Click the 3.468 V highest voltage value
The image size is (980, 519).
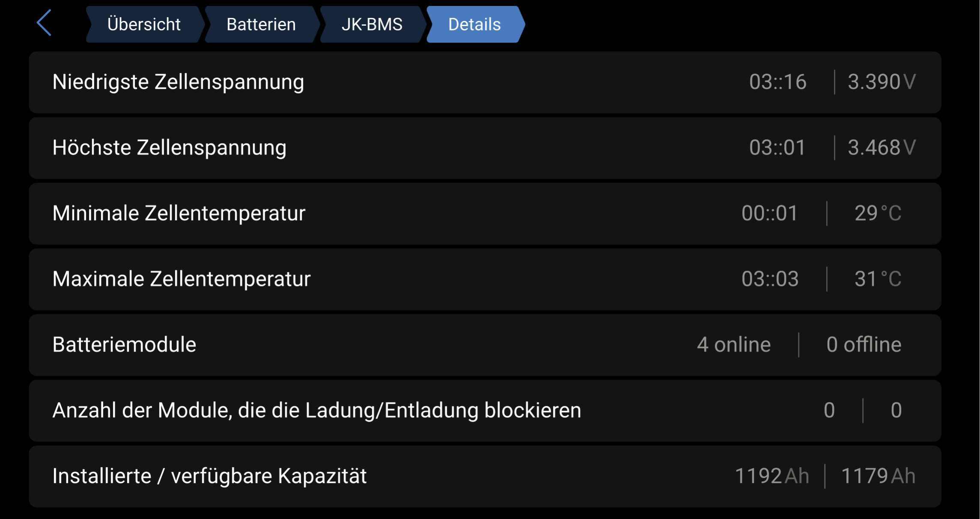[882, 148]
